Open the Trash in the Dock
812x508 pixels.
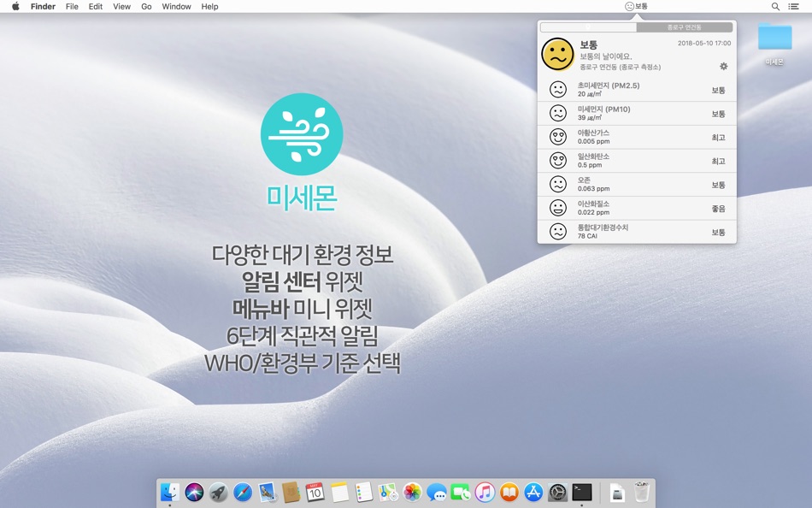click(642, 492)
